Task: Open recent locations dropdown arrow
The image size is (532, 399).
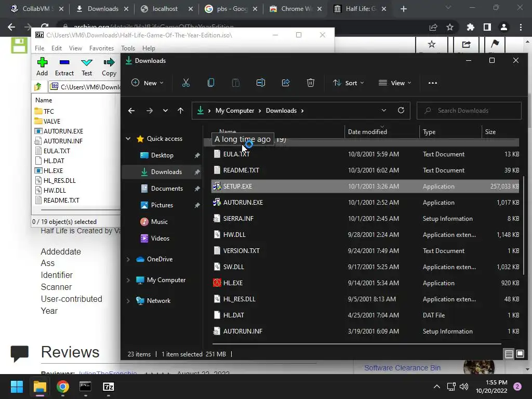Action: point(165,111)
